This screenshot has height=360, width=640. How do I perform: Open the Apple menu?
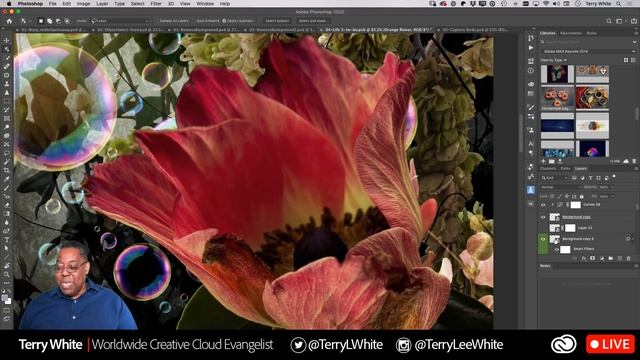[x=9, y=4]
